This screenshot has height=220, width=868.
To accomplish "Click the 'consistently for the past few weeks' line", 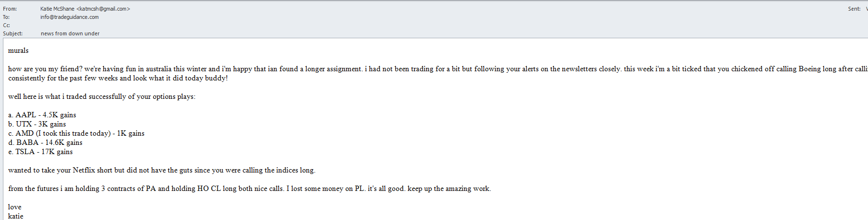I will pyautogui.click(x=118, y=78).
